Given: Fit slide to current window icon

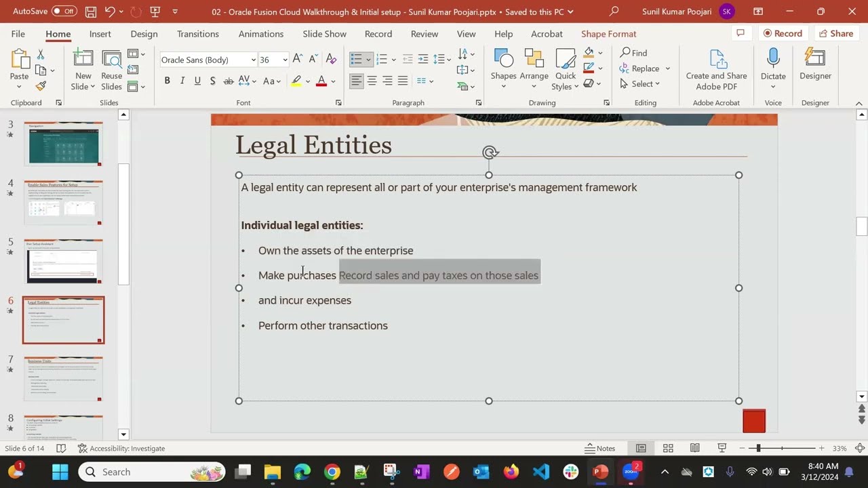Looking at the screenshot, I should click(x=860, y=448).
